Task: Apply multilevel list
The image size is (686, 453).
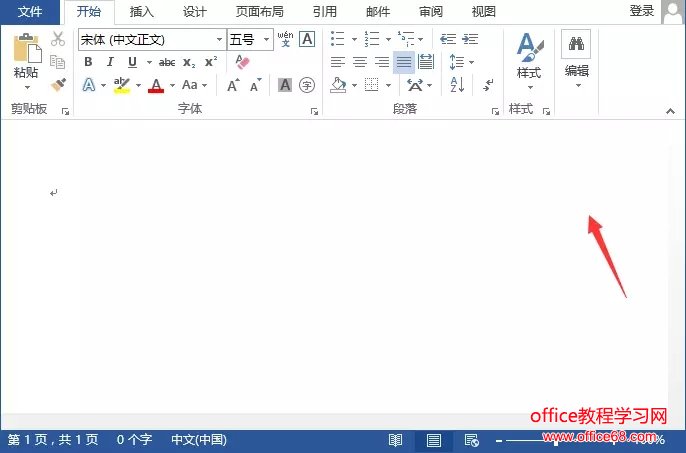Action: coord(406,39)
